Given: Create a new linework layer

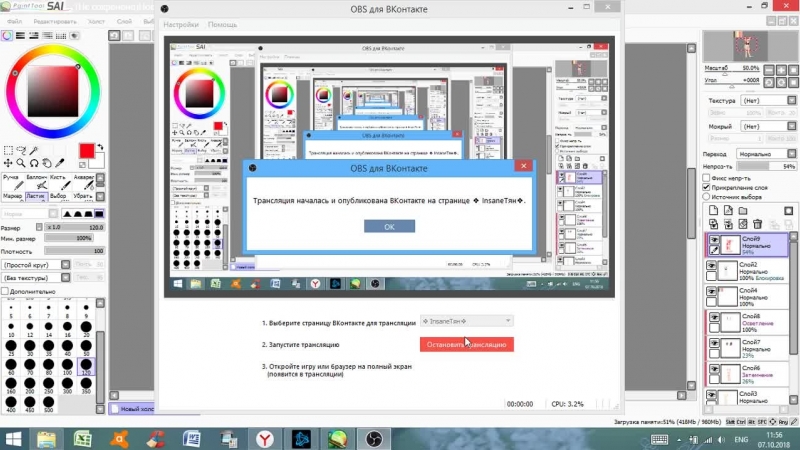Looking at the screenshot, I should (x=728, y=211).
